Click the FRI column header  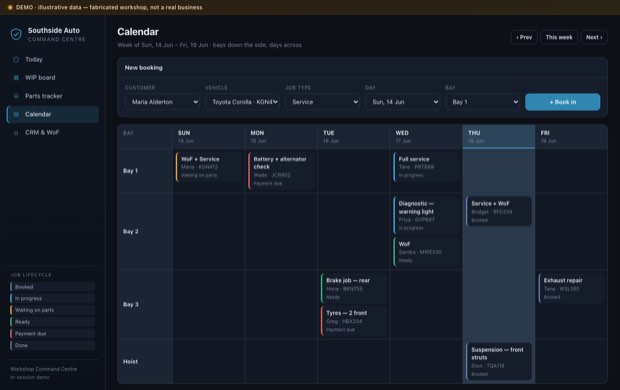click(571, 137)
